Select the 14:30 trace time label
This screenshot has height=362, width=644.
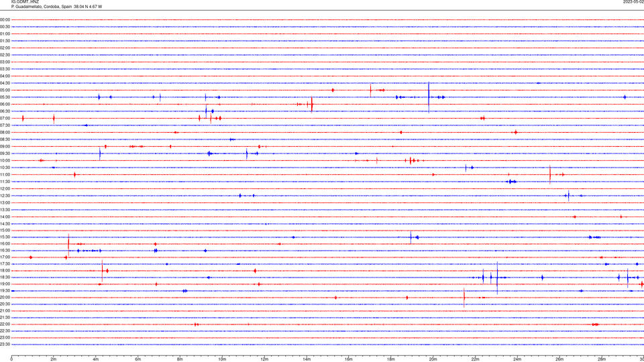(5, 224)
